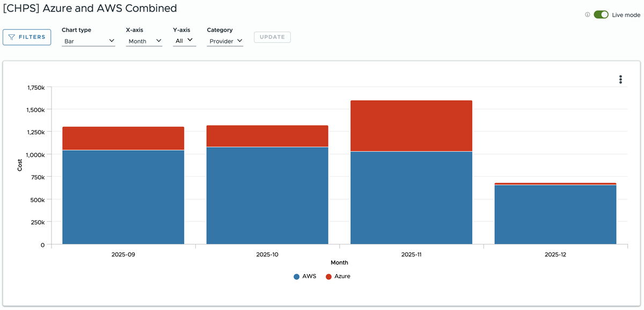Click the funnel icon in Filters button
Viewport: 644px width, 310px height.
coord(11,37)
